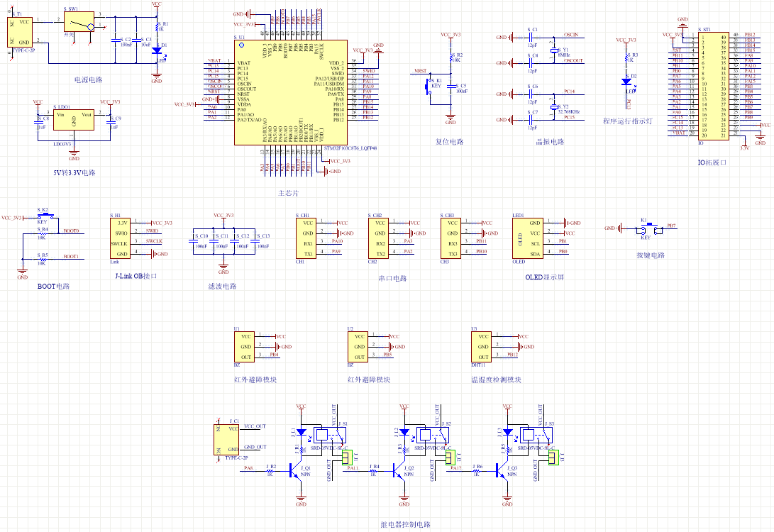Select the J_Q3 NPN transistor

tap(502, 471)
